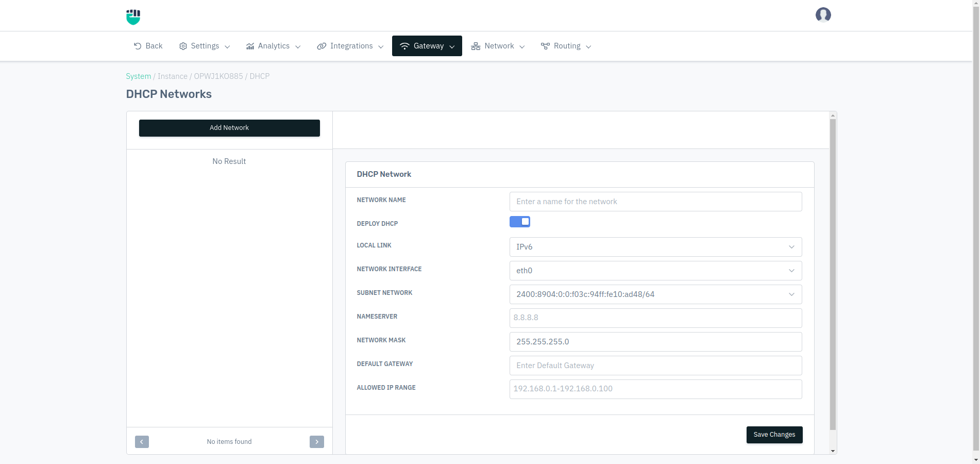Click the Network topology icon
Screen dimensions: 980x464
point(476,46)
